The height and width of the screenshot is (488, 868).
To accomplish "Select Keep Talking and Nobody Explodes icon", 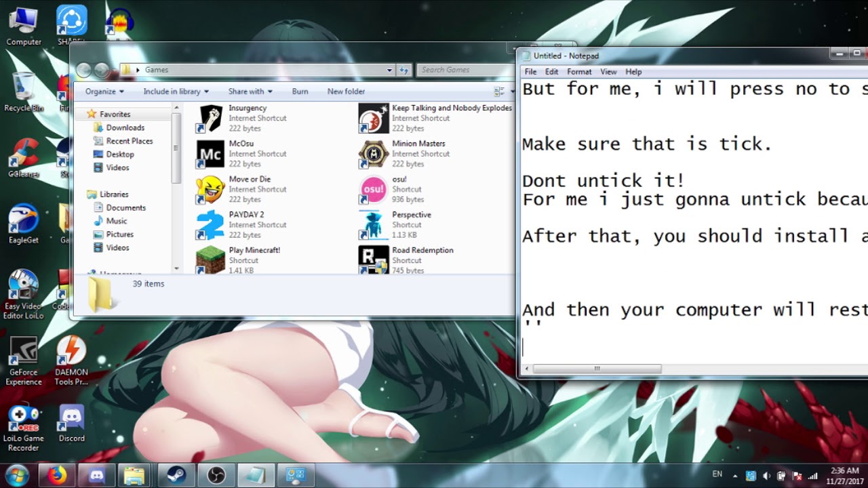I will tap(374, 119).
